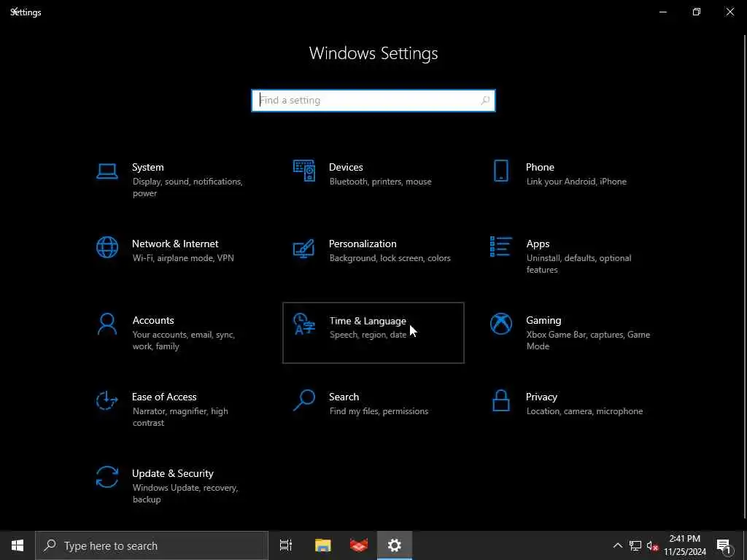
Task: Select the Network & Internet title
Action: (175, 244)
